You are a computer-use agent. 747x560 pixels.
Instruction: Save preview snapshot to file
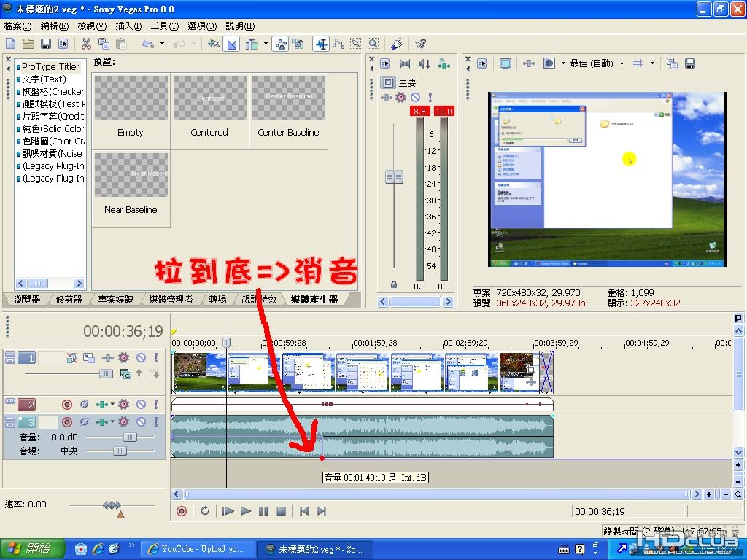(689, 63)
